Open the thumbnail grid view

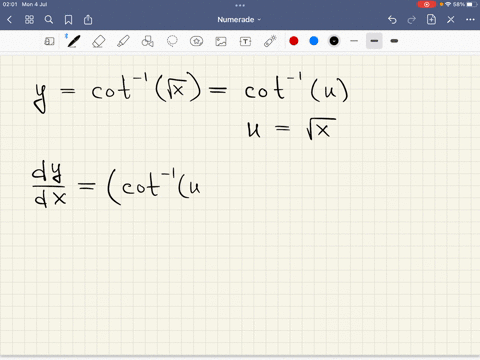point(29,20)
